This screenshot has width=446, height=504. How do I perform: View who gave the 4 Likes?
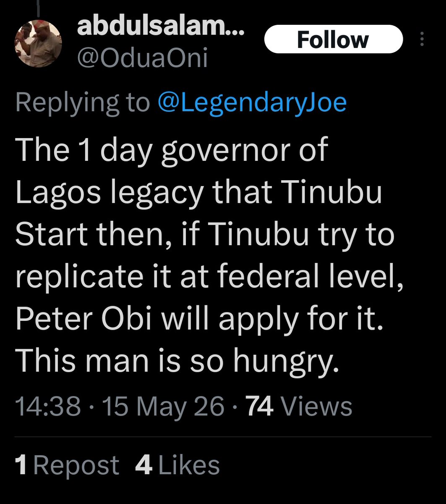(177, 465)
